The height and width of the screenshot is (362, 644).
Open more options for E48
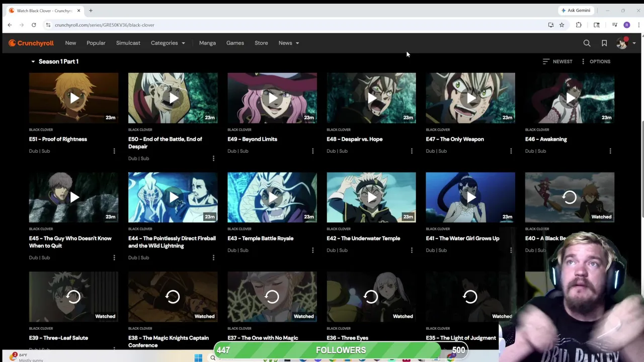click(412, 151)
